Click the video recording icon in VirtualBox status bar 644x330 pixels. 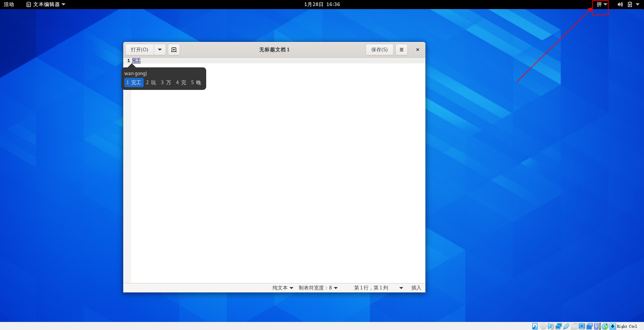click(590, 326)
